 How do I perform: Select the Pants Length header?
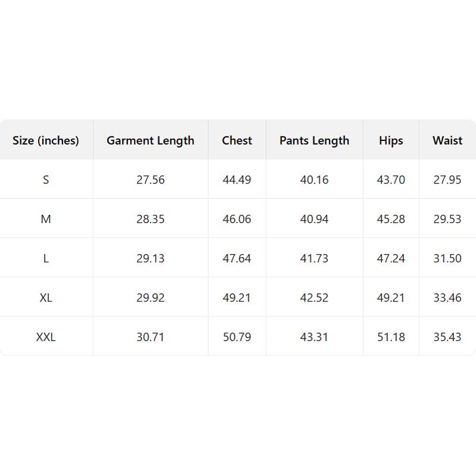(x=314, y=140)
